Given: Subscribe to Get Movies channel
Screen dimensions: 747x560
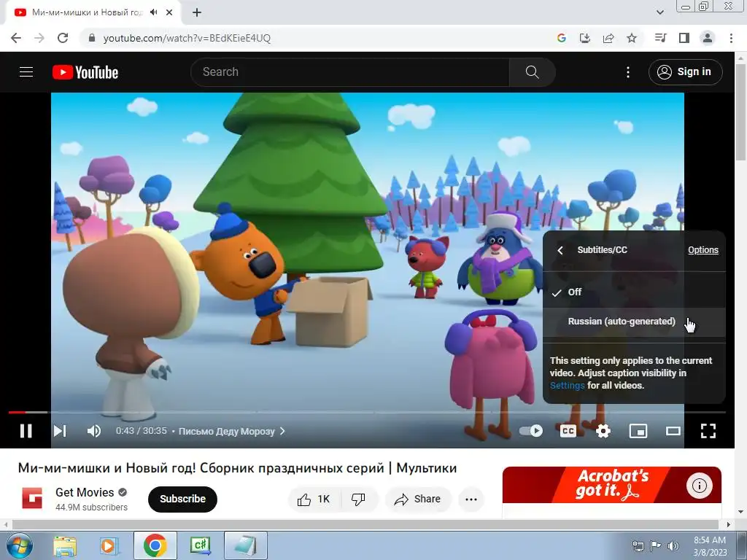Looking at the screenshot, I should coord(182,499).
